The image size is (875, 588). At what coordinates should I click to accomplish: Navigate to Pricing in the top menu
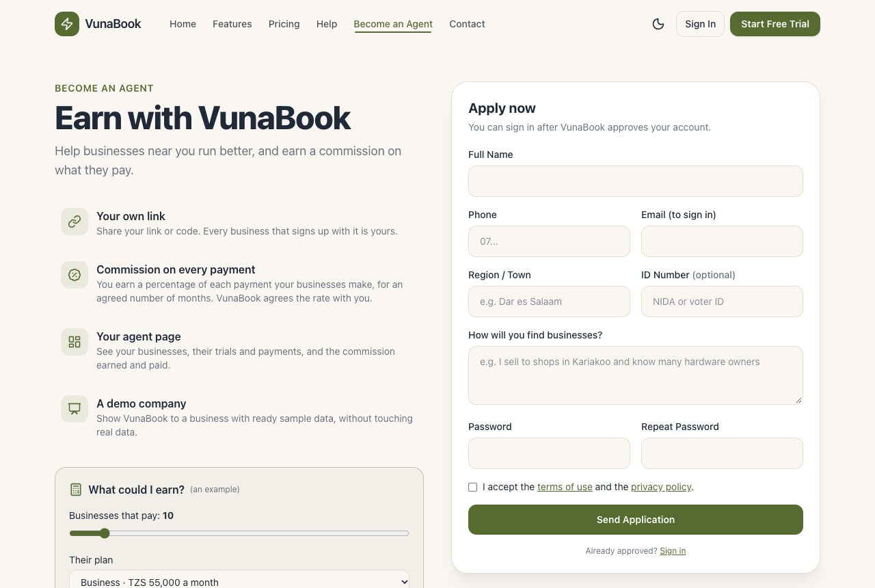284,24
